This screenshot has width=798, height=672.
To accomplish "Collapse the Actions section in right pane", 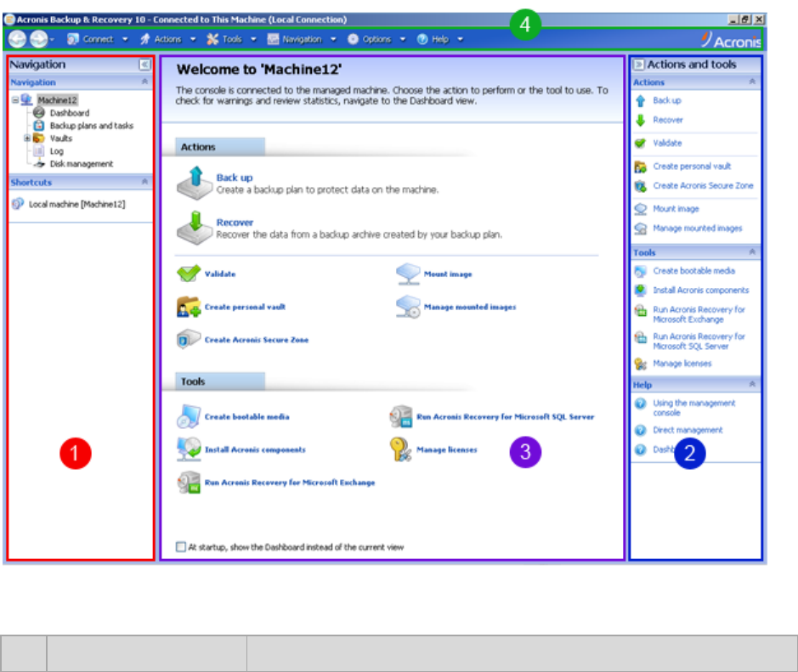I will (752, 82).
